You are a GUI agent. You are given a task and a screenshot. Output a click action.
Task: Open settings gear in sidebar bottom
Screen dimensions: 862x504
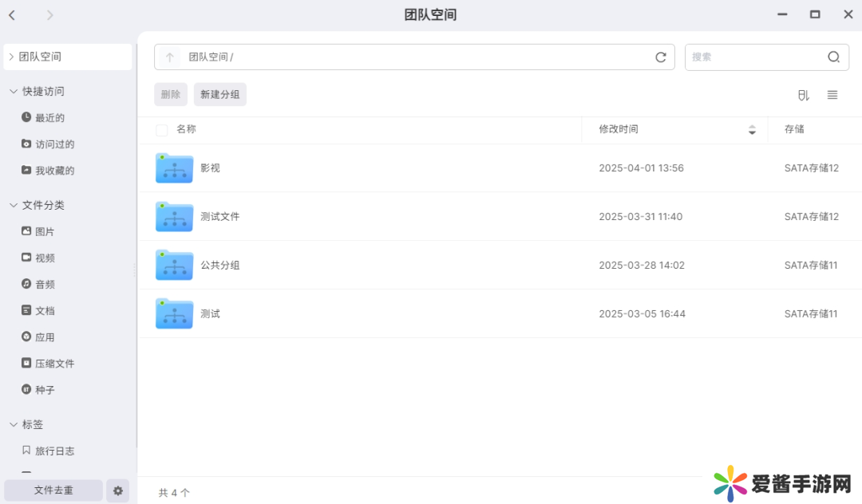pyautogui.click(x=118, y=490)
